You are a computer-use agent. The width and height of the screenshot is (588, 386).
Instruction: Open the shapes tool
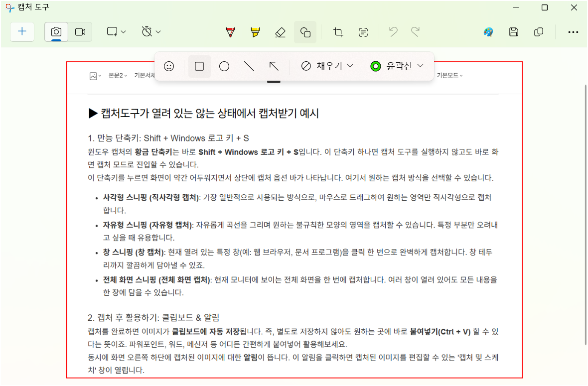pyautogui.click(x=305, y=32)
